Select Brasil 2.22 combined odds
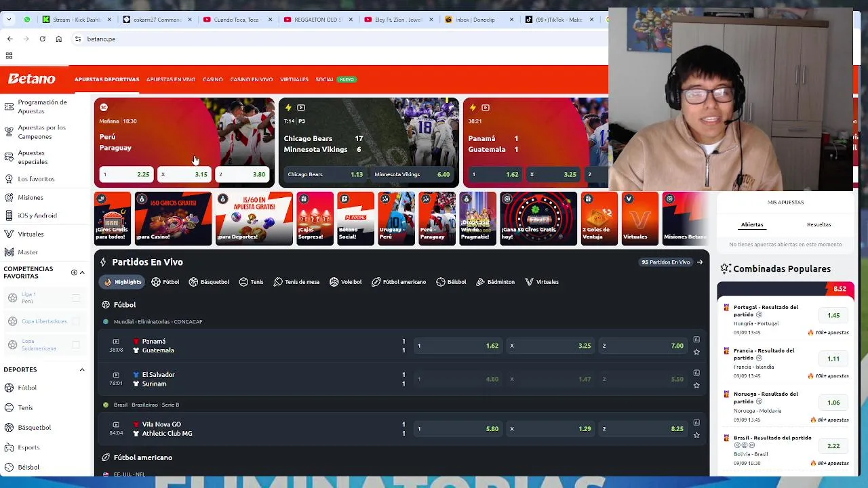868x488 pixels. tap(833, 446)
